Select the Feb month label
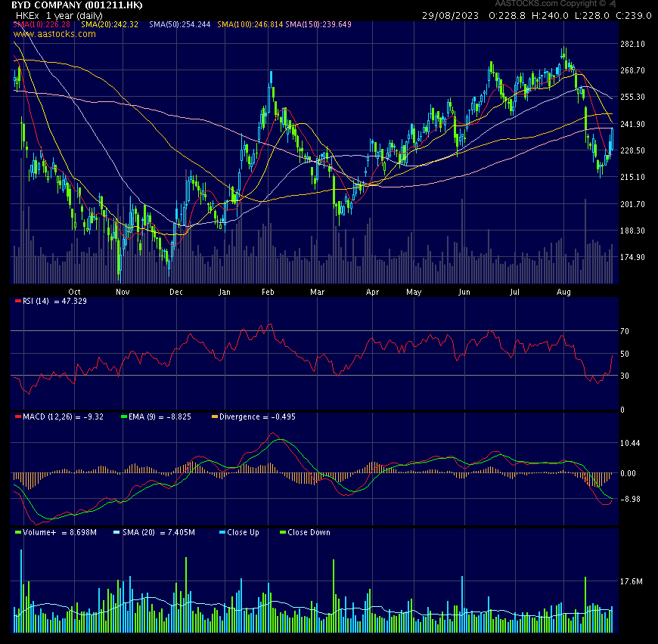 tap(268, 292)
